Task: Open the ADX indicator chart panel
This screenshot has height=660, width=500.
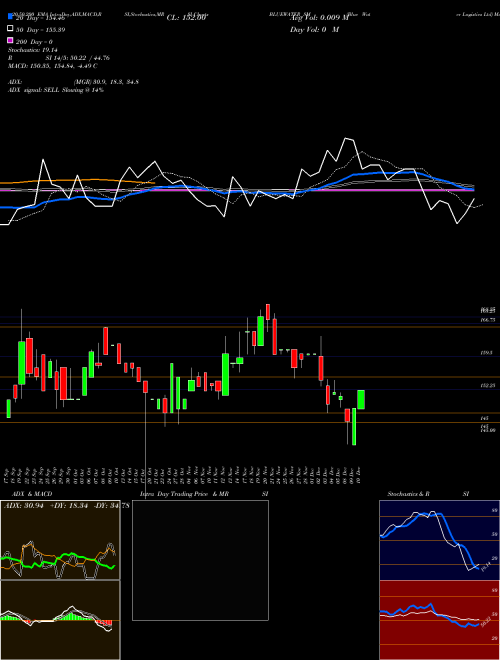Action: (60, 540)
